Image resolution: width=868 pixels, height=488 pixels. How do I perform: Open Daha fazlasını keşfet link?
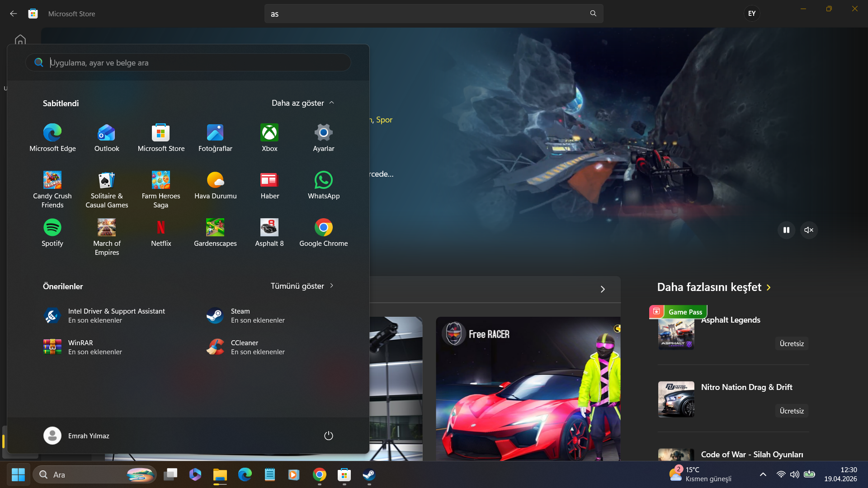pyautogui.click(x=714, y=287)
